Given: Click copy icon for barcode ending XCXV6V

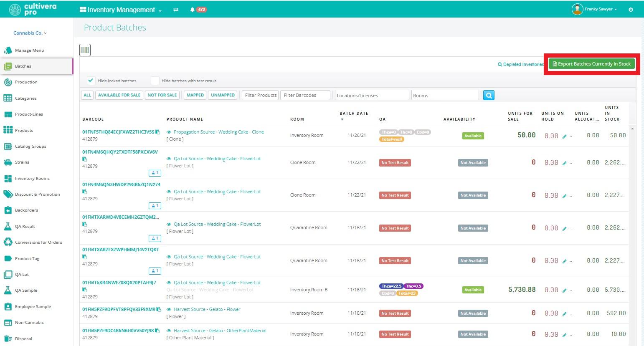Looking at the screenshot, I should point(84,159).
